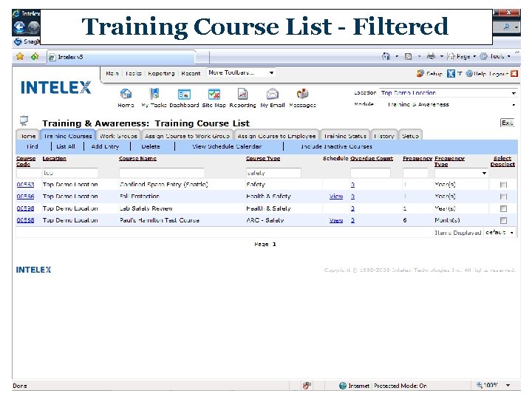Open the Frequency Type filter dropdown
Viewport: 532px width, 399px height.
(484, 173)
